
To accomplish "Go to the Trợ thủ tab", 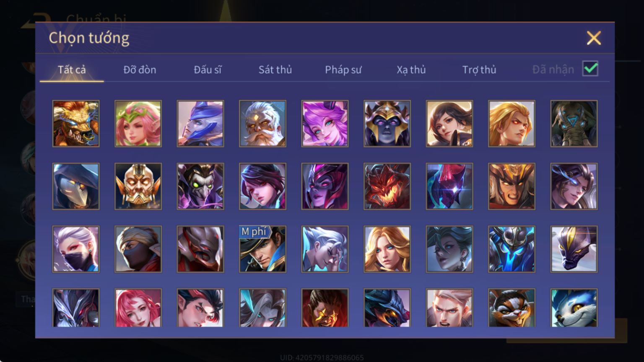I will tap(479, 70).
